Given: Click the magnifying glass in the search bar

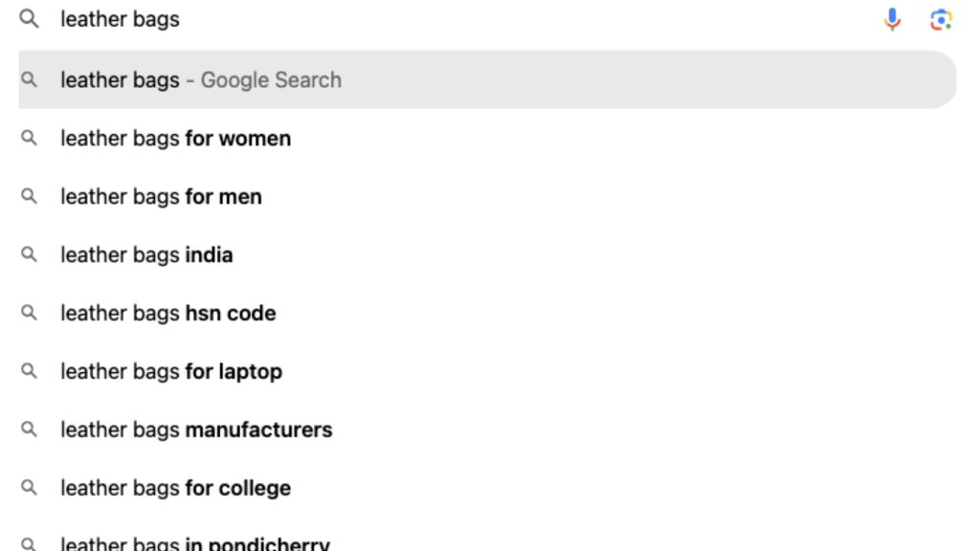Looking at the screenshot, I should (27, 18).
